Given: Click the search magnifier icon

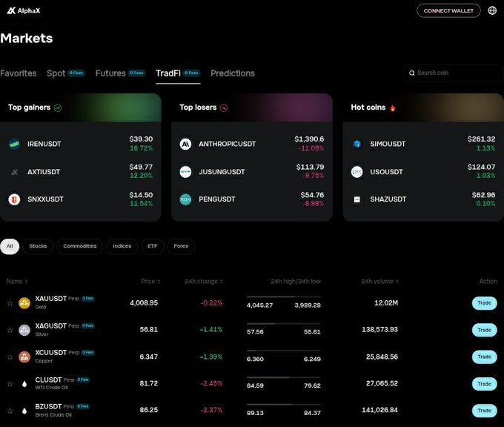Looking at the screenshot, I should (412, 73).
